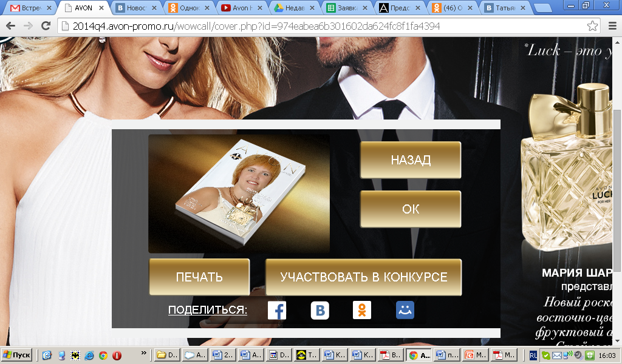Switch to the Предс tab
The height and width of the screenshot is (364, 622).
point(401,8)
